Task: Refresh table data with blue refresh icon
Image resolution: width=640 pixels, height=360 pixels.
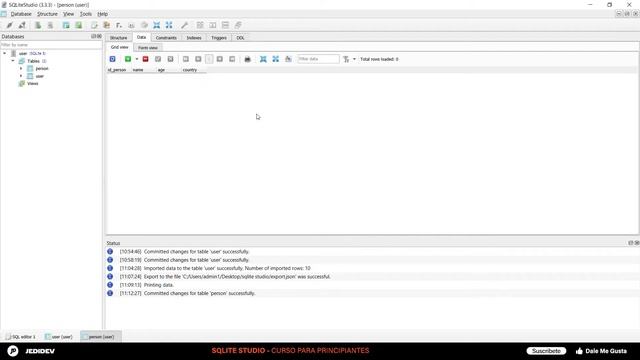Action: tap(113, 59)
